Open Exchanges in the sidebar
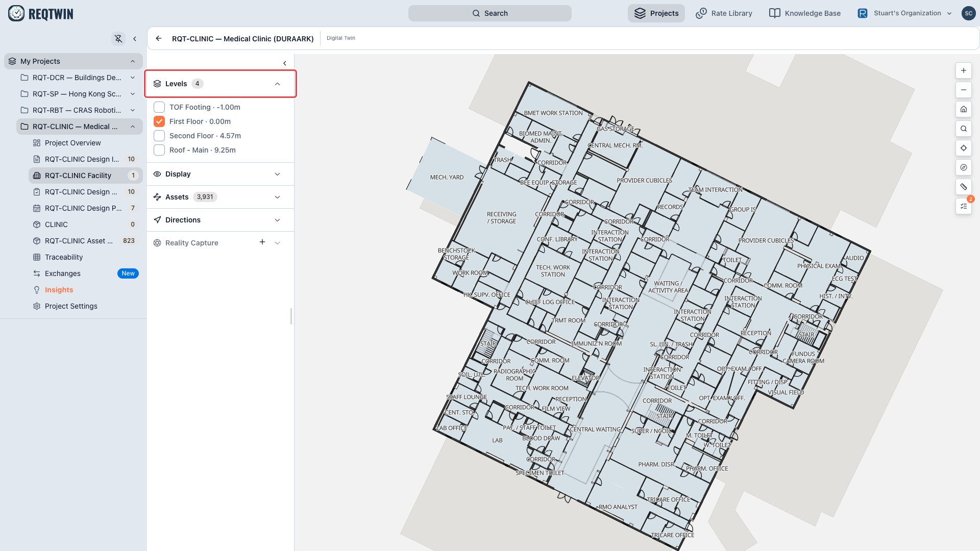 (x=85, y=273)
